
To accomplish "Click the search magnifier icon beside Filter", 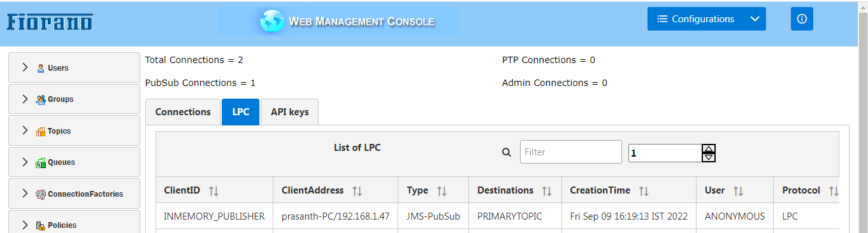I will (x=507, y=152).
